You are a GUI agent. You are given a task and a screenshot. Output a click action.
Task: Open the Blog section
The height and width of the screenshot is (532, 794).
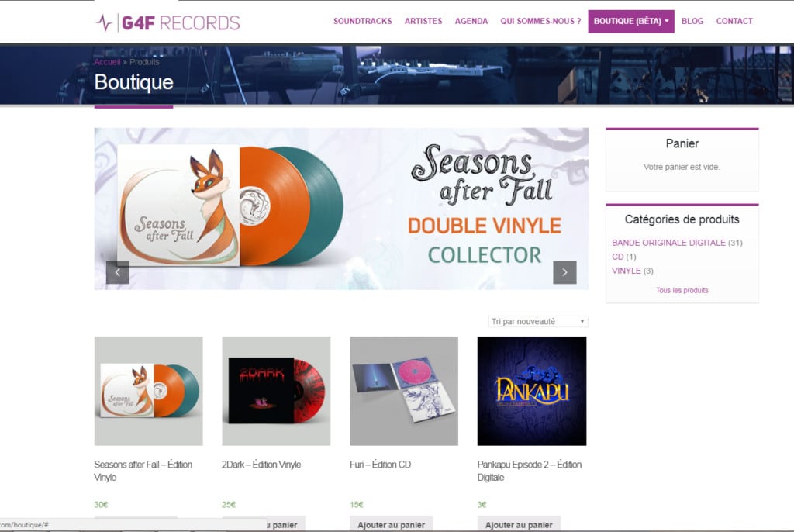click(x=692, y=21)
